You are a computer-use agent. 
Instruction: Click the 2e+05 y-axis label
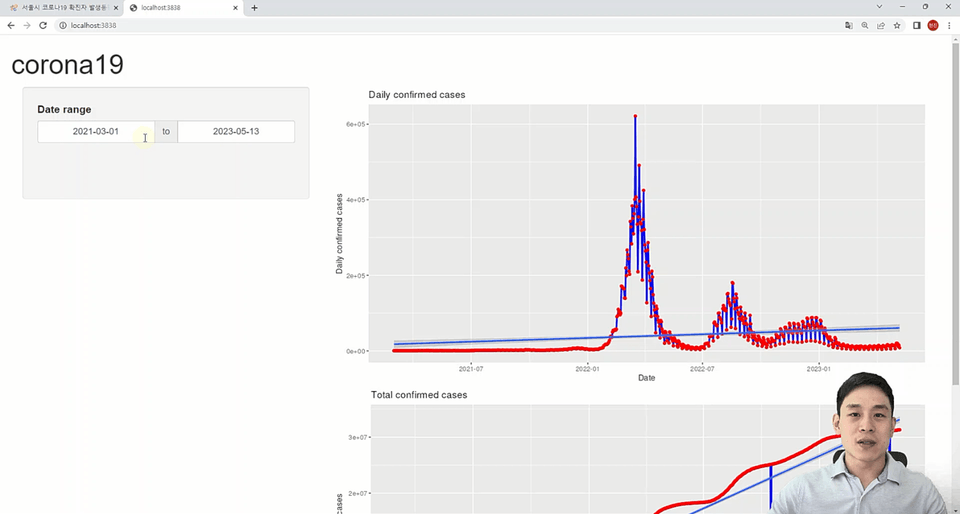click(x=356, y=276)
